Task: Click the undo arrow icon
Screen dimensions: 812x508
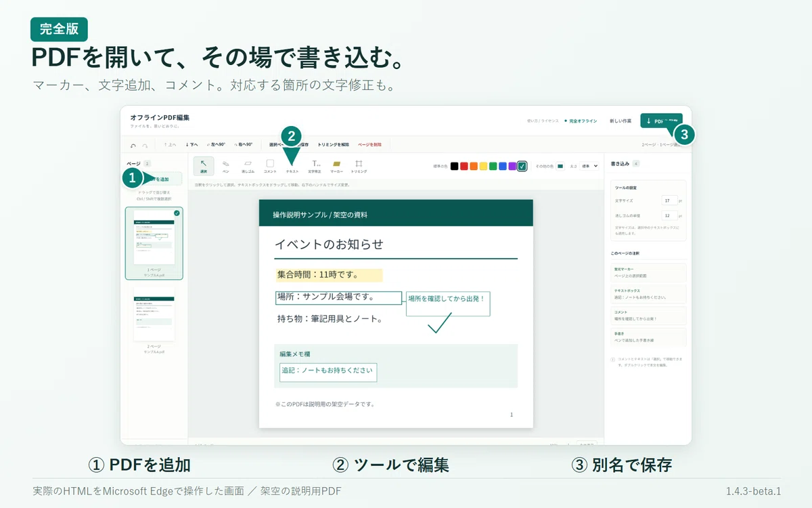Action: click(133, 145)
